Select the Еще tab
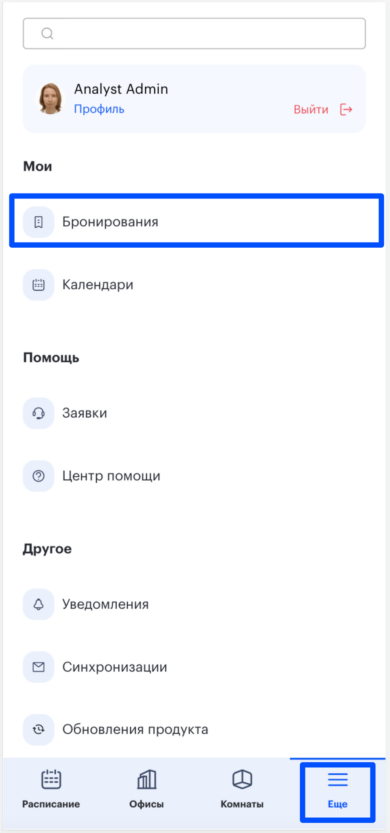390x833 pixels. (x=337, y=789)
